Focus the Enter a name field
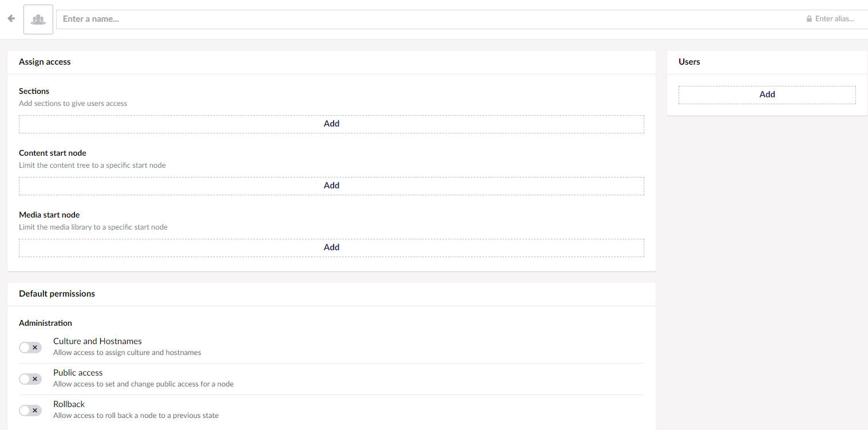Screen dimensions: 868x430 (429, 19)
